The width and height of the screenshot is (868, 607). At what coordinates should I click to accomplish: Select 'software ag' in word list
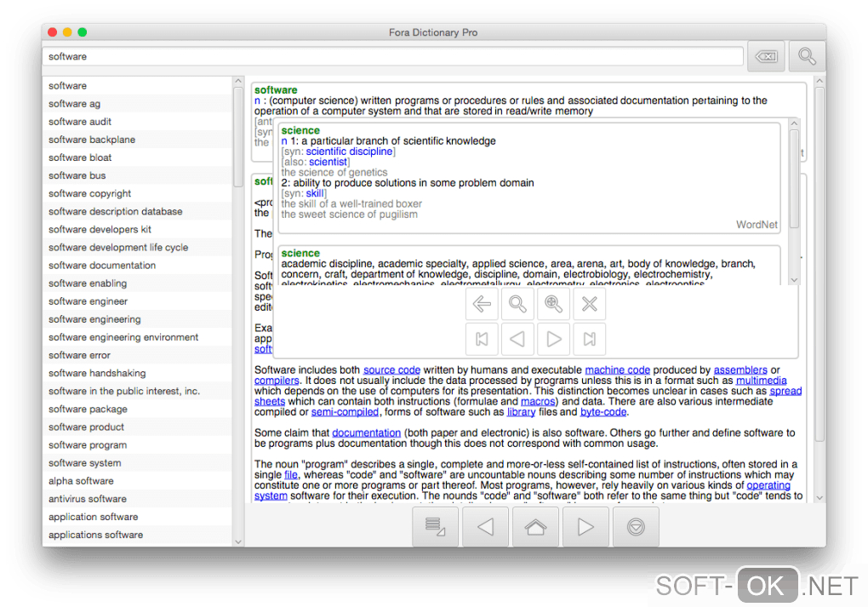click(137, 104)
